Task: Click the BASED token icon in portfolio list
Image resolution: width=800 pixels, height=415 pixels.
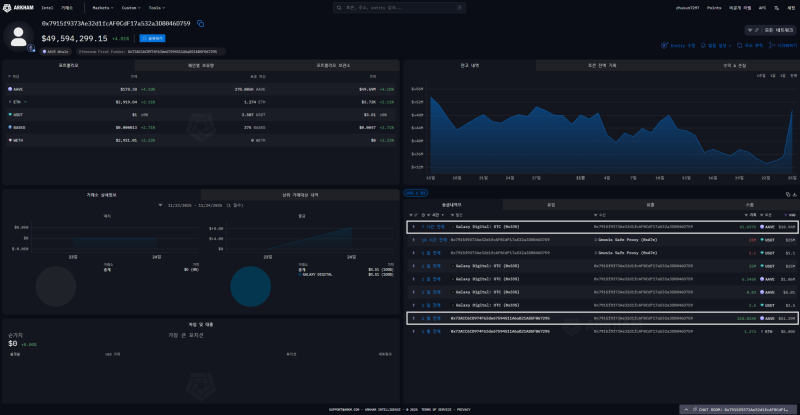Action: click(x=9, y=127)
